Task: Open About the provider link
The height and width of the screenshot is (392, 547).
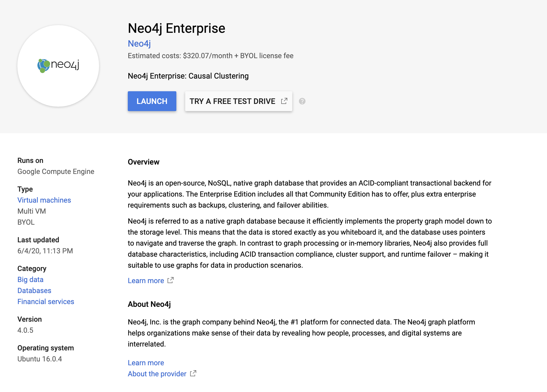Action: (157, 374)
